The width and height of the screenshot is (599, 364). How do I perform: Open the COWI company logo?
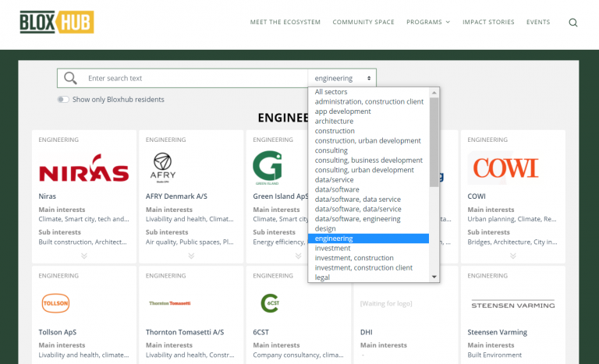point(505,168)
